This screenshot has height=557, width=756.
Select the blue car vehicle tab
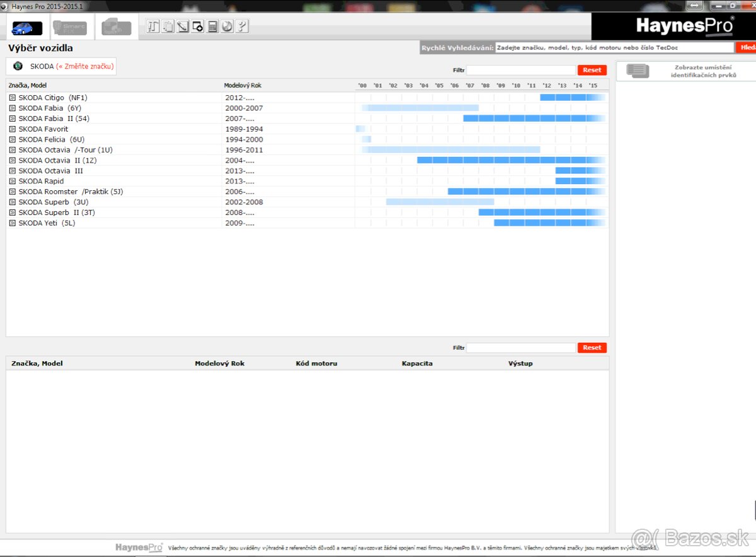point(27,28)
